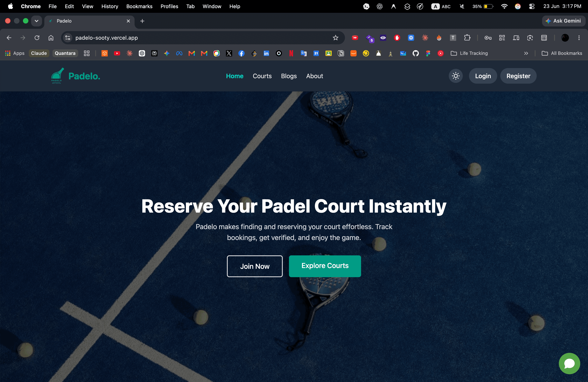Click the GitHub bookmark icon
The height and width of the screenshot is (382, 588).
(416, 53)
